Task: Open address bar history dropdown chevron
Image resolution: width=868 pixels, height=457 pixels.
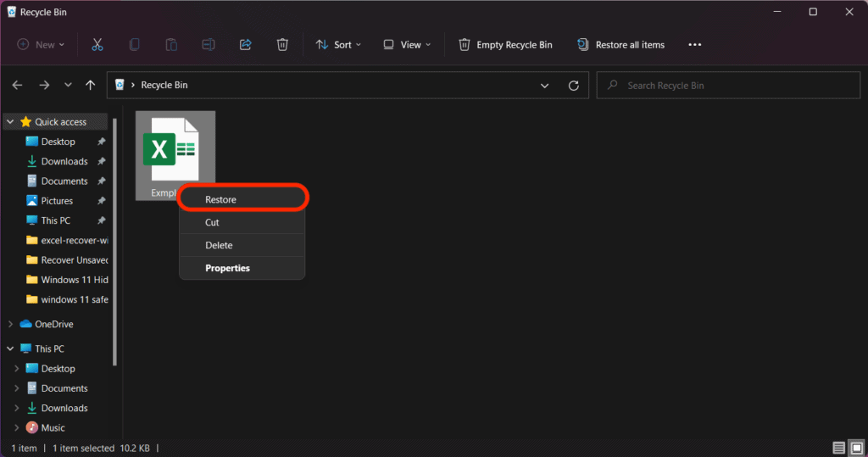Action: 545,86
